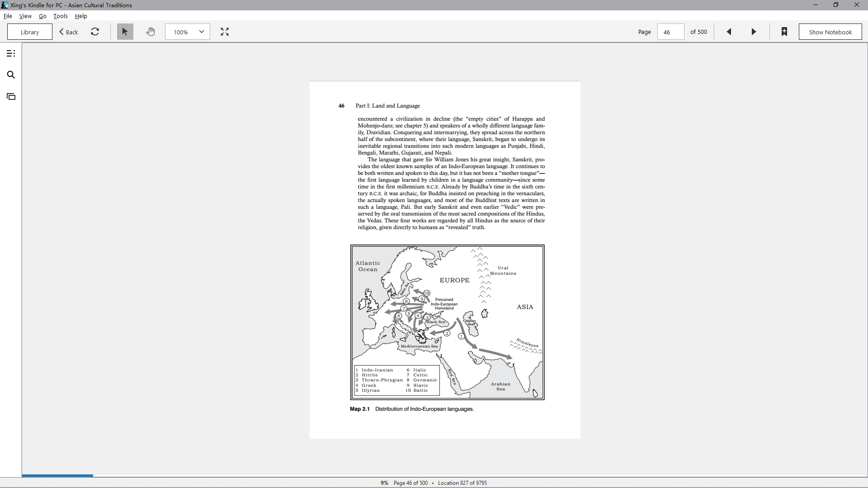Enter full screen mode

pos(225,32)
